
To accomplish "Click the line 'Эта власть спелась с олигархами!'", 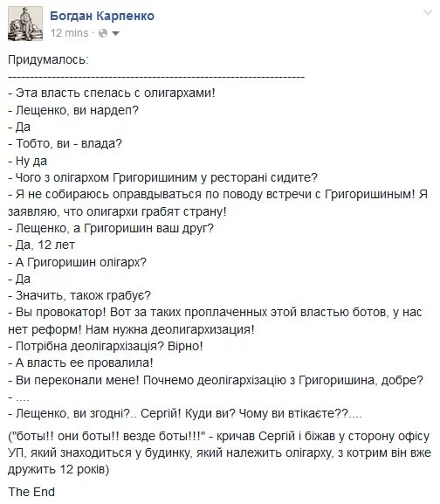I will 112,93.
